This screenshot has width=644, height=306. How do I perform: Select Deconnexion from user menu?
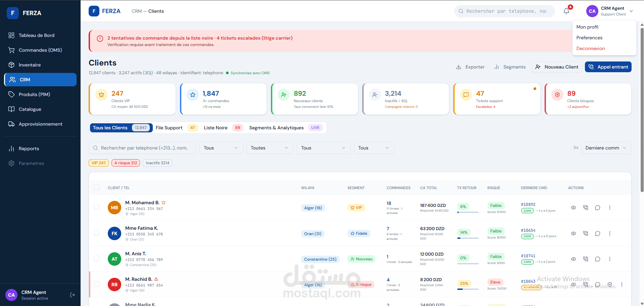[591, 48]
